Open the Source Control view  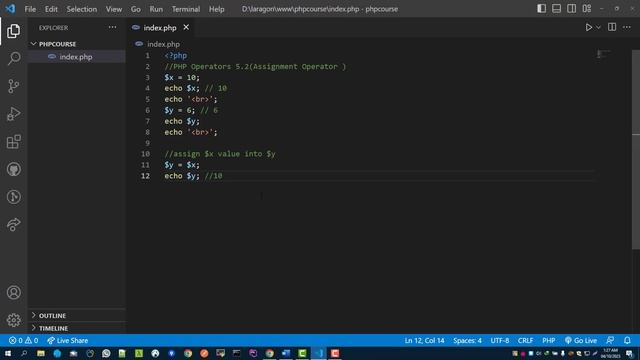pyautogui.click(x=13, y=86)
